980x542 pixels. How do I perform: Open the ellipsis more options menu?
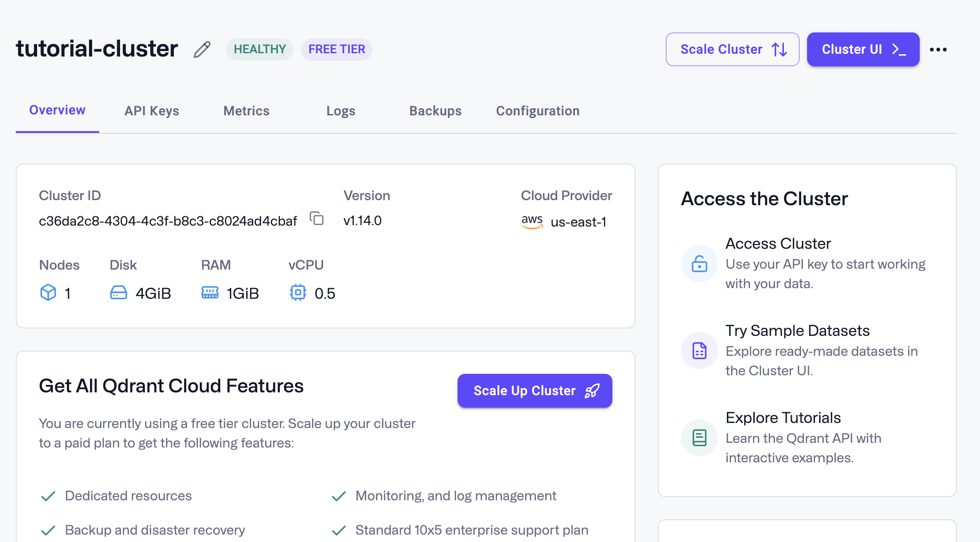click(x=939, y=49)
